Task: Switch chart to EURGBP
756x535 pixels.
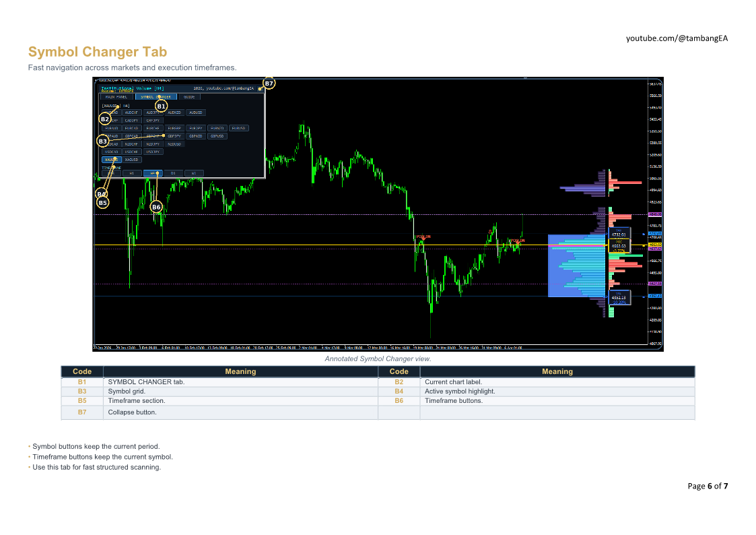Action: [174, 128]
